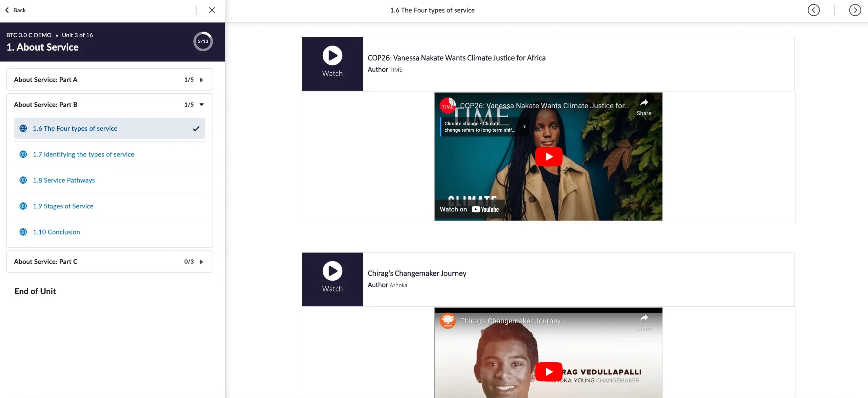Image resolution: width=868 pixels, height=398 pixels.
Task: Expand the Climate change info card arrow
Action: (524, 127)
